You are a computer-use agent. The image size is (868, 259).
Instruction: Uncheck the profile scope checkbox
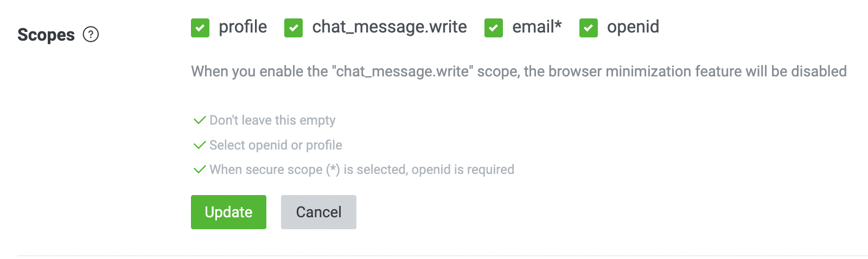click(x=200, y=28)
